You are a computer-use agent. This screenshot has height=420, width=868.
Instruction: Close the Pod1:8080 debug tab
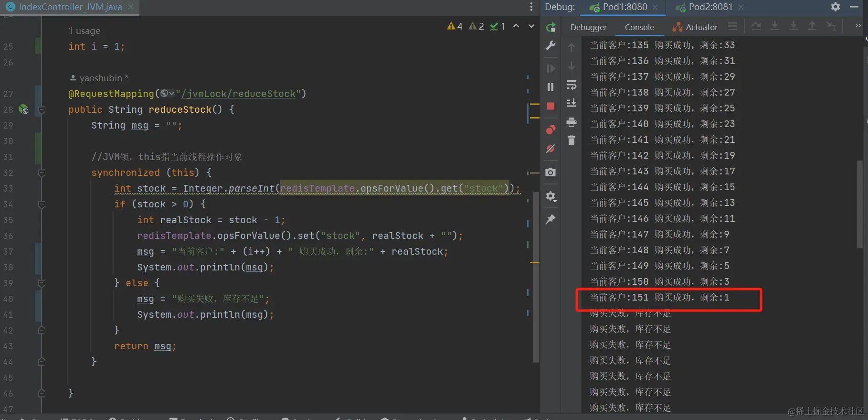(655, 7)
